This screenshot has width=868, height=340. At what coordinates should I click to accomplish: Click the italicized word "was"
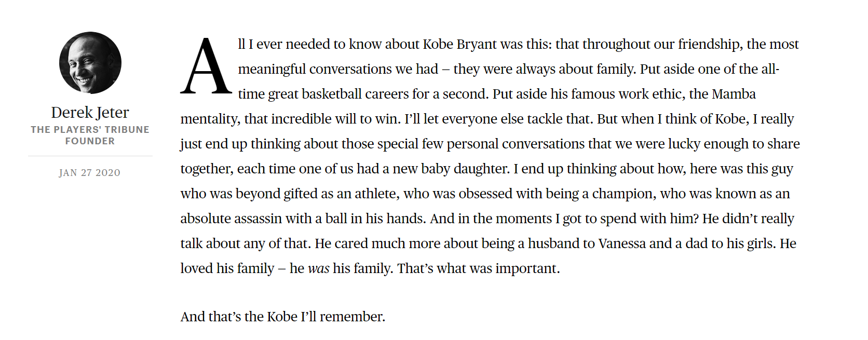(x=318, y=268)
